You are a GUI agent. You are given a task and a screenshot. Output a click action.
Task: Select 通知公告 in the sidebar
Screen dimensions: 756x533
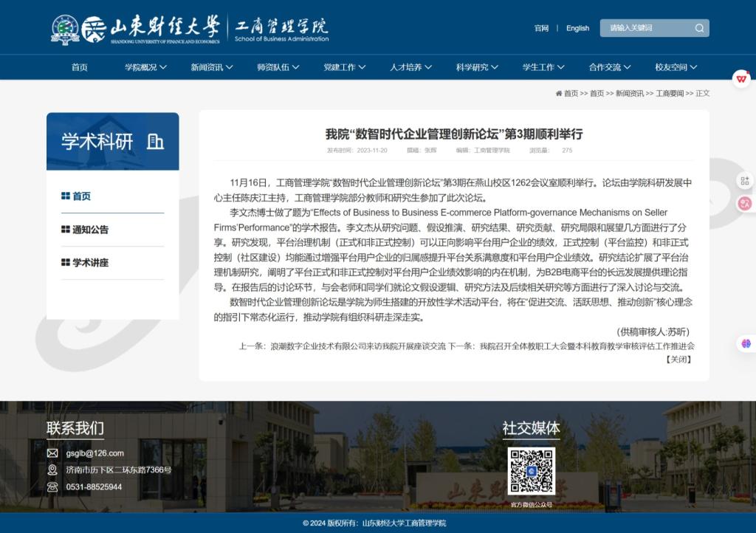(90, 230)
